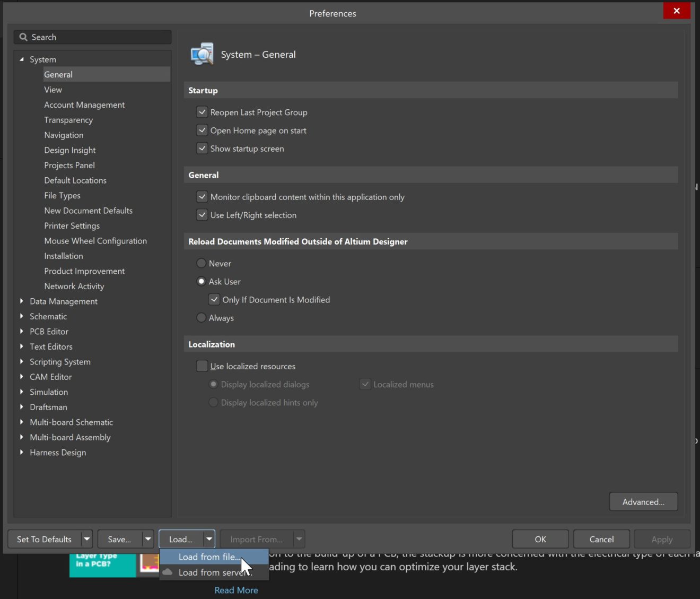Select the Schematic preferences category
Viewport: 700px width, 599px height.
(x=48, y=316)
